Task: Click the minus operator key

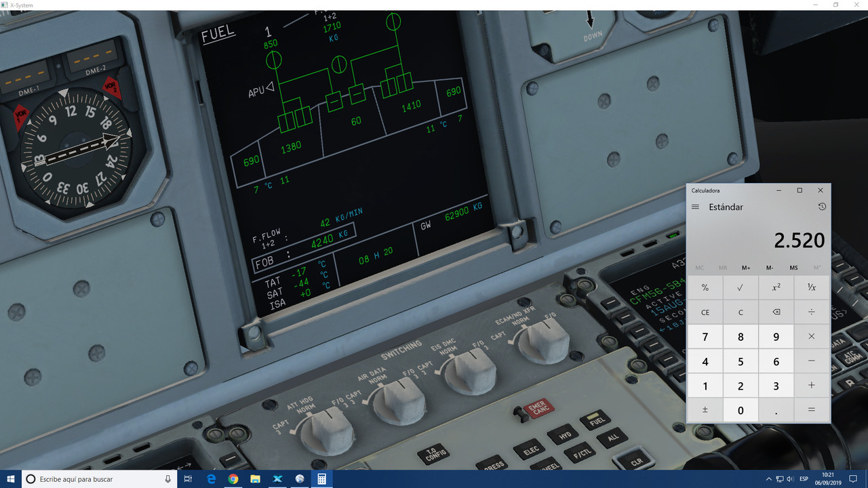Action: click(x=812, y=361)
